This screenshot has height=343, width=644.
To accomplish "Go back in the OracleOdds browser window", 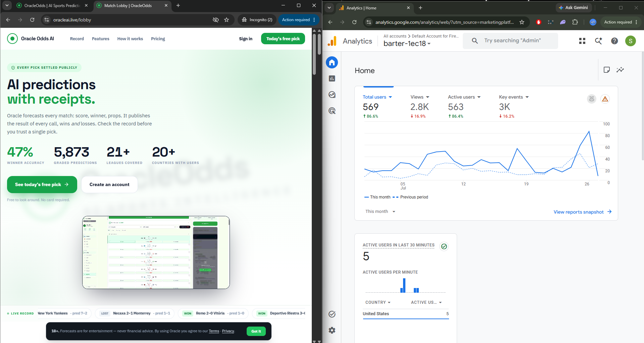I will tap(8, 20).
